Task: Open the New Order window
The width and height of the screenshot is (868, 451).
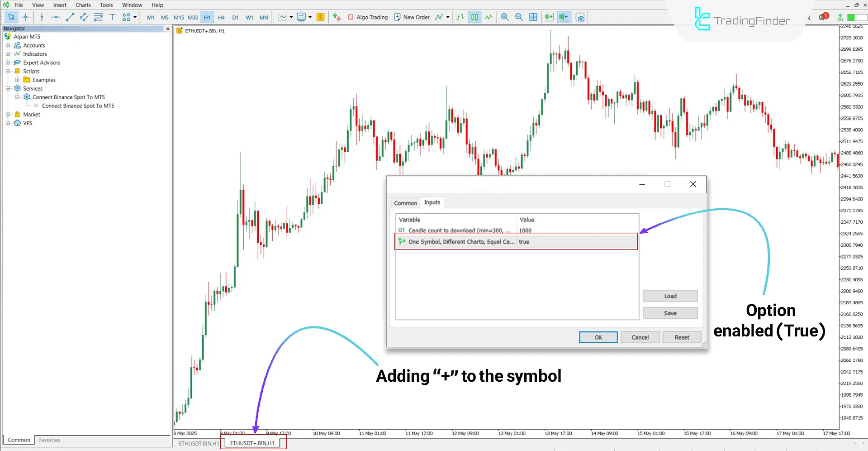Action: (412, 17)
